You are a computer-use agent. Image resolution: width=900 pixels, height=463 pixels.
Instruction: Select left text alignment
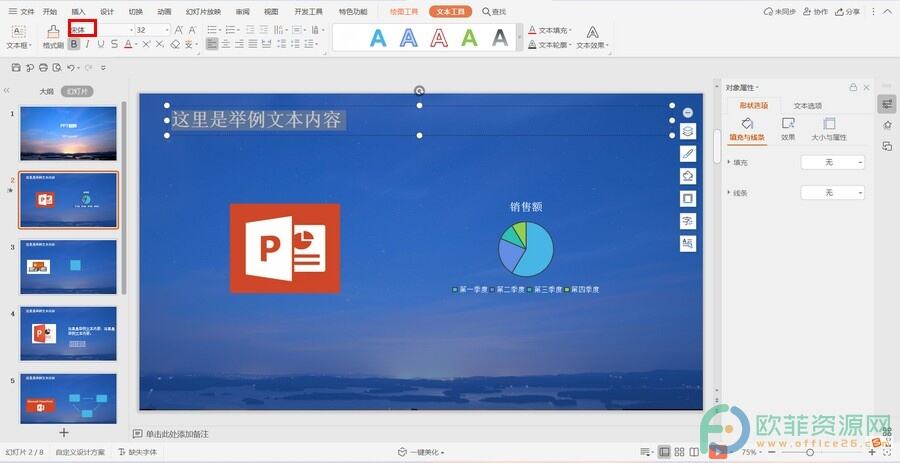tap(212, 44)
